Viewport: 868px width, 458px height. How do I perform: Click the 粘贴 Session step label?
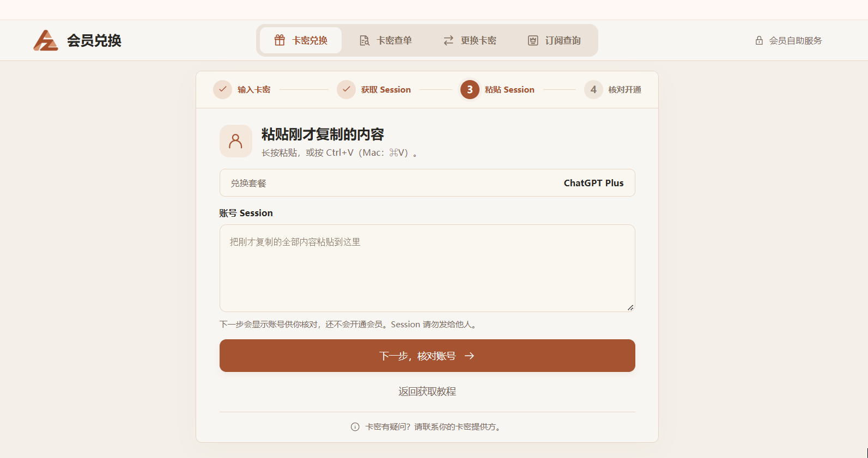(509, 89)
